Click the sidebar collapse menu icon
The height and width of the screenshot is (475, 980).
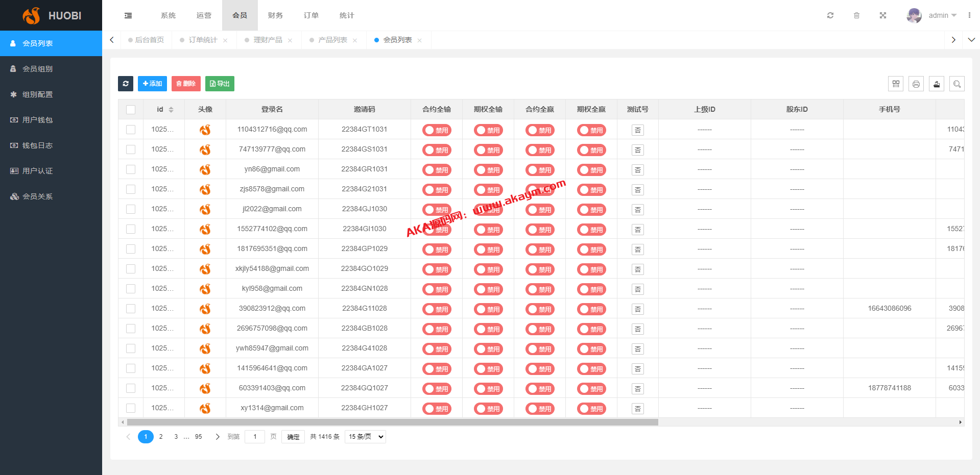click(x=128, y=15)
